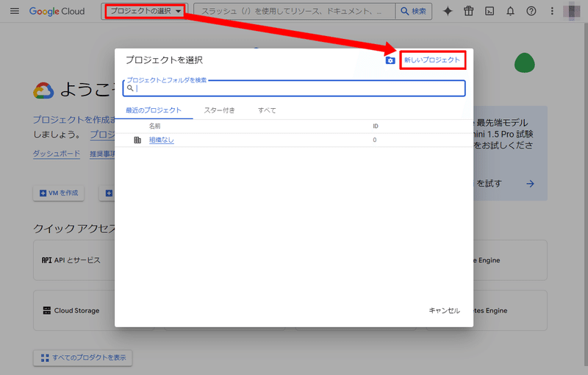Click the ID column header
This screenshot has height=375, width=588.
pos(376,126)
